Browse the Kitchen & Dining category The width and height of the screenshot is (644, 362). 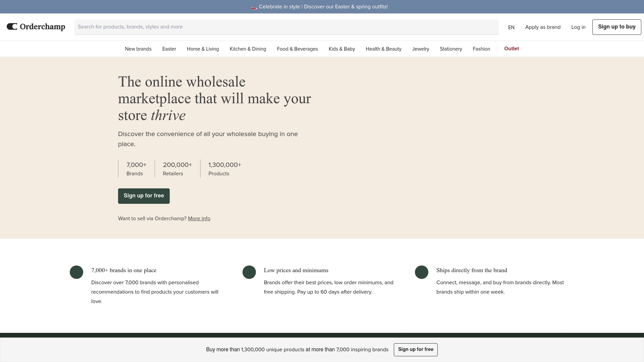pyautogui.click(x=248, y=49)
